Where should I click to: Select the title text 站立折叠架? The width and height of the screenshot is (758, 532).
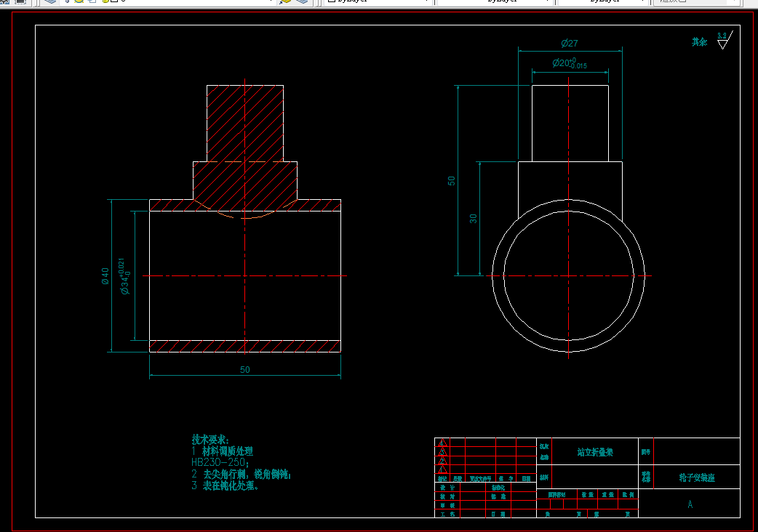[x=595, y=452]
